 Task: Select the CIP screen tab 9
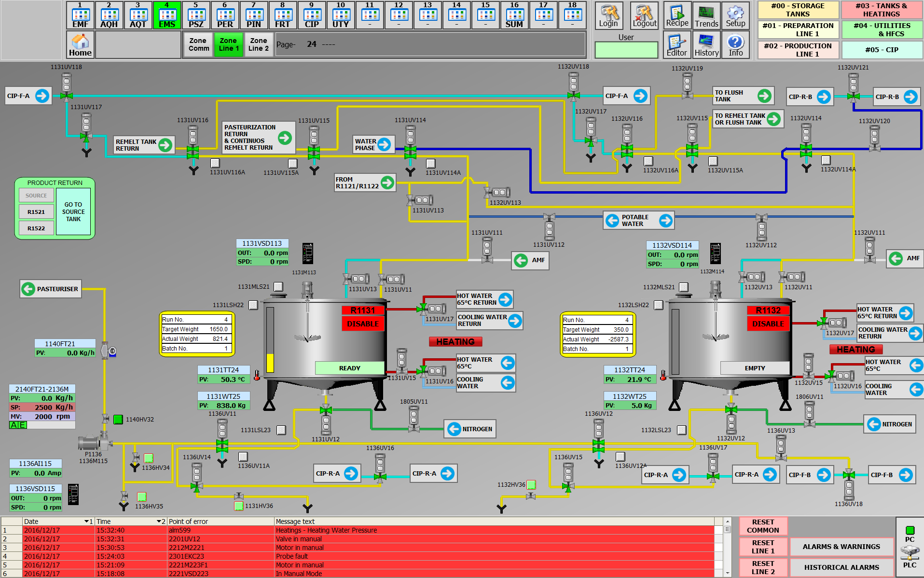[312, 15]
